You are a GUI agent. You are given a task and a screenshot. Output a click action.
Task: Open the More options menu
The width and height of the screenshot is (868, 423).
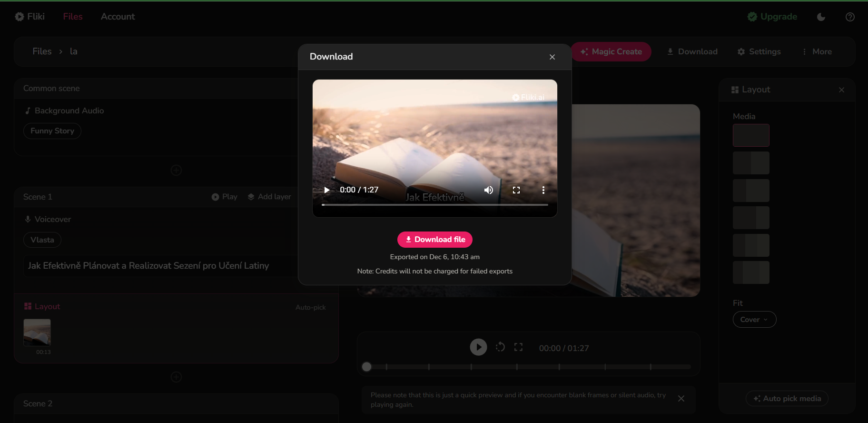coord(817,51)
